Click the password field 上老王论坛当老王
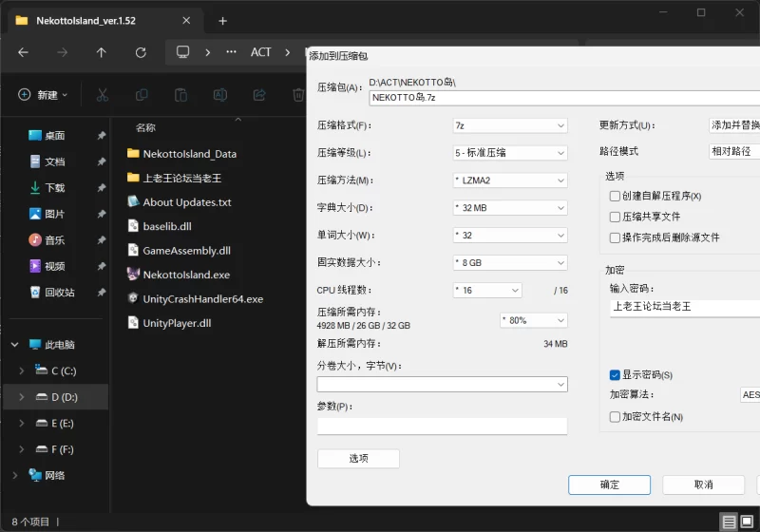760x532 pixels. 684,307
